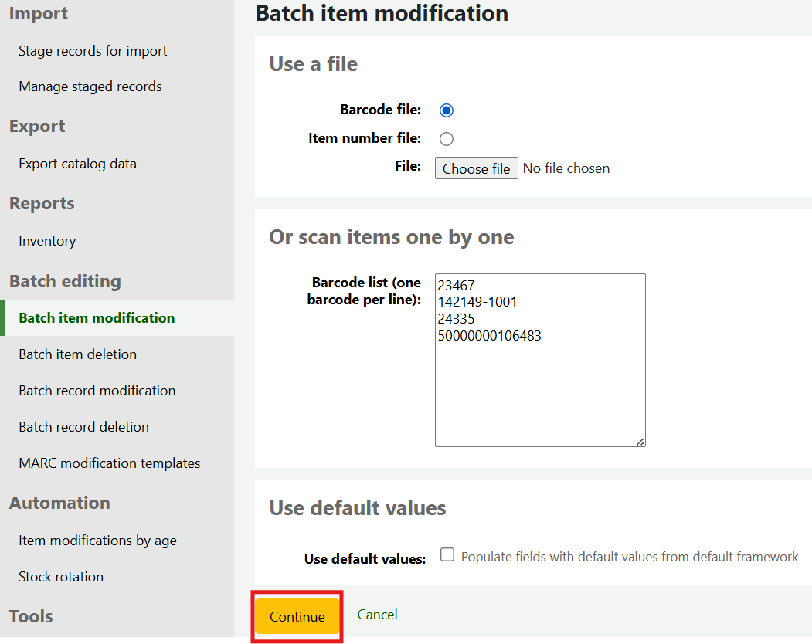Screen dimensions: 812x644
Task: Open Item modifications by age
Action: pyautogui.click(x=97, y=541)
